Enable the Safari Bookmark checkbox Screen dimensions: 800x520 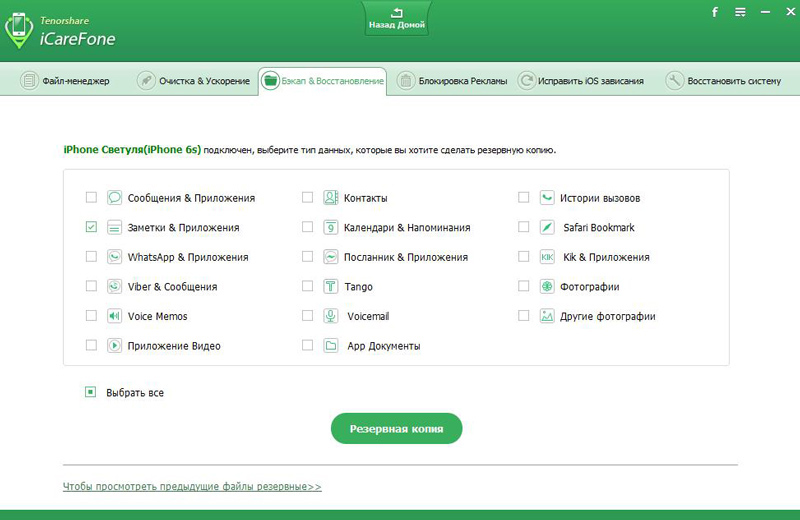[523, 227]
